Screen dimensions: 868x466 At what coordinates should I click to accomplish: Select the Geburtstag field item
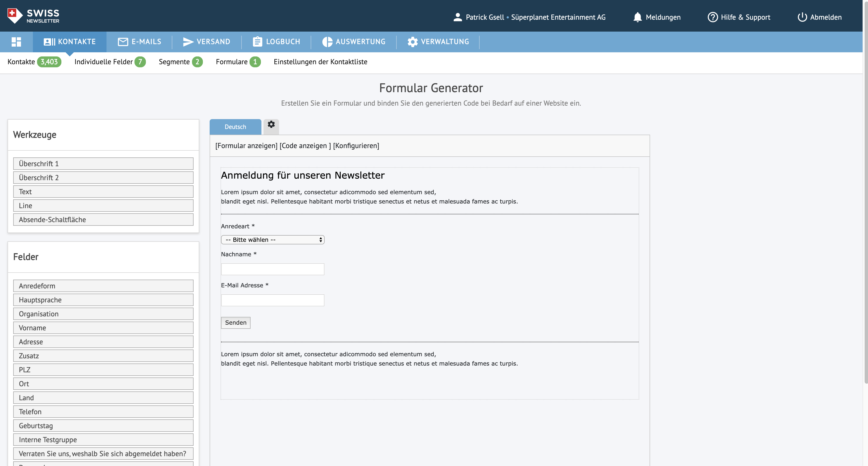click(103, 426)
